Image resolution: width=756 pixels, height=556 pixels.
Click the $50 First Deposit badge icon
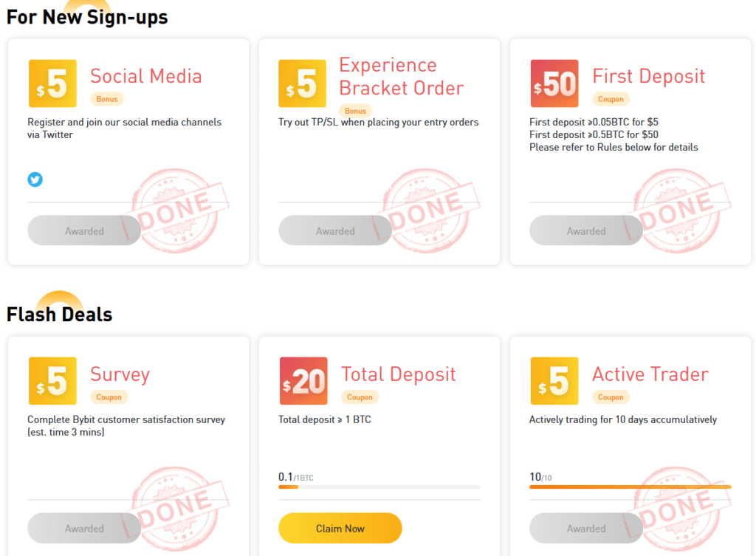click(554, 83)
